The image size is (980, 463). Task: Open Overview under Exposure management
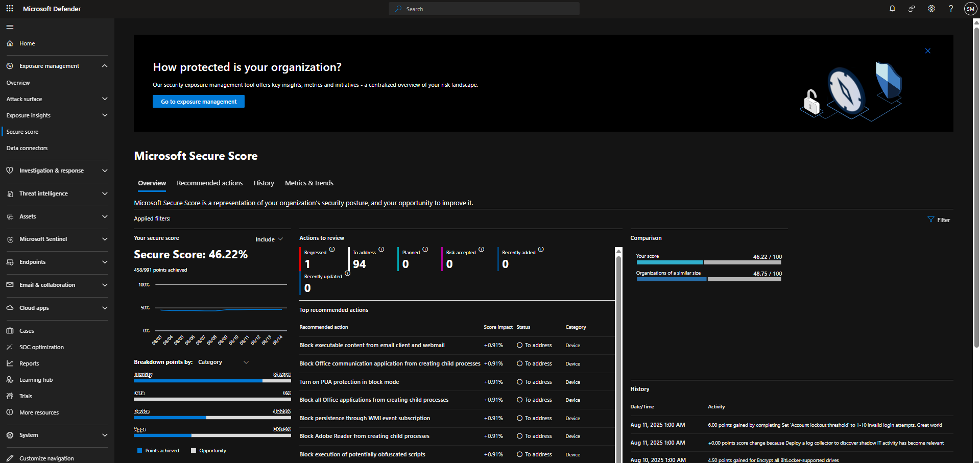(x=18, y=83)
